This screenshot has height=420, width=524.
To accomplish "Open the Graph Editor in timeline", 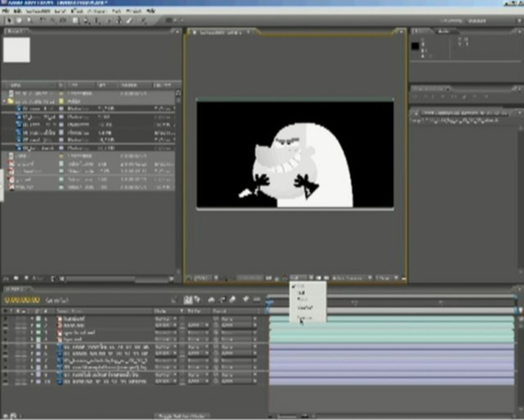I will point(257,300).
